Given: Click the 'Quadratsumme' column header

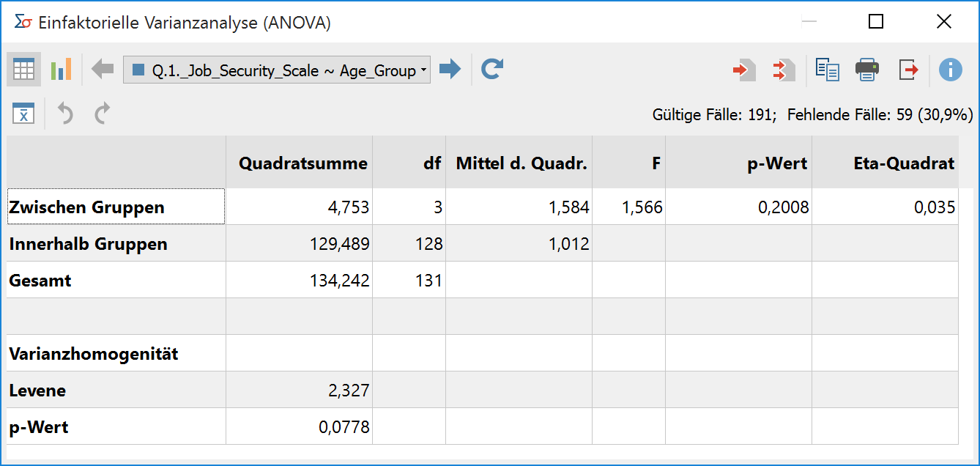Looking at the screenshot, I should pos(302,163).
